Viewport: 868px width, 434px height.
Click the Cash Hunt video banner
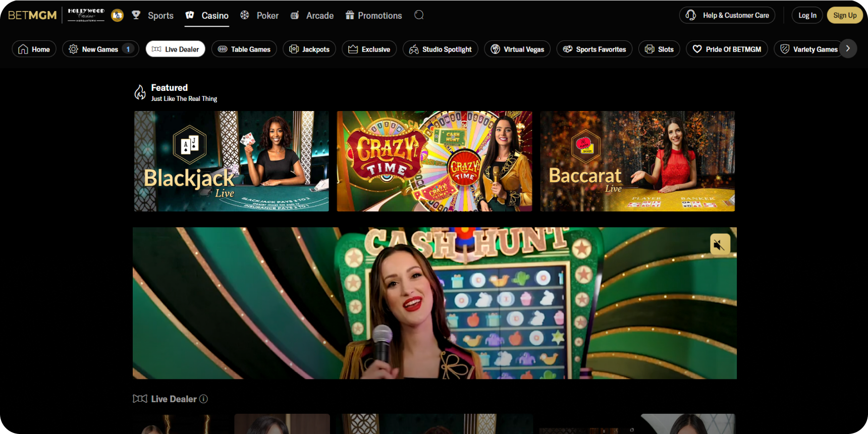tap(435, 303)
